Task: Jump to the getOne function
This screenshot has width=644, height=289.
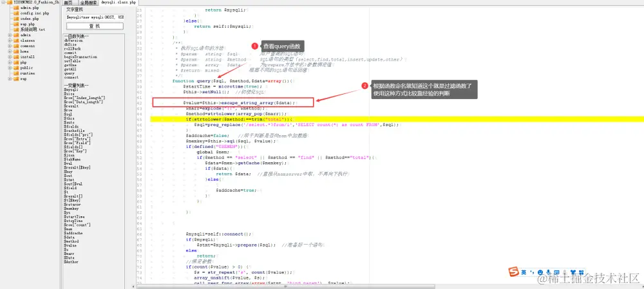Action: [x=70, y=65]
